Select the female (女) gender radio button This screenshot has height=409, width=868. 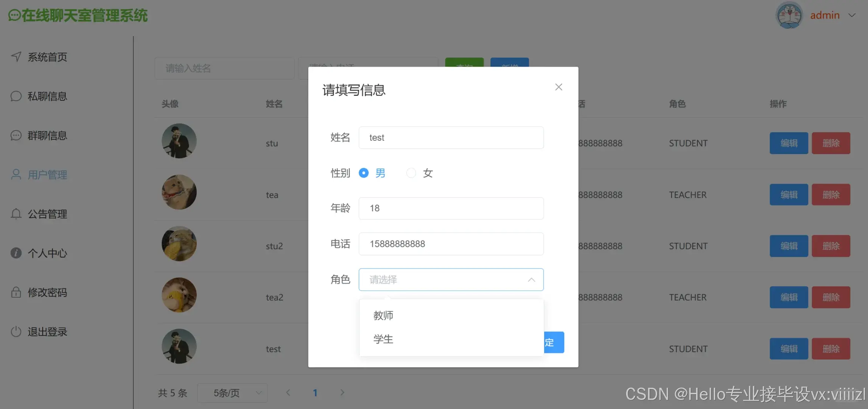coord(411,173)
